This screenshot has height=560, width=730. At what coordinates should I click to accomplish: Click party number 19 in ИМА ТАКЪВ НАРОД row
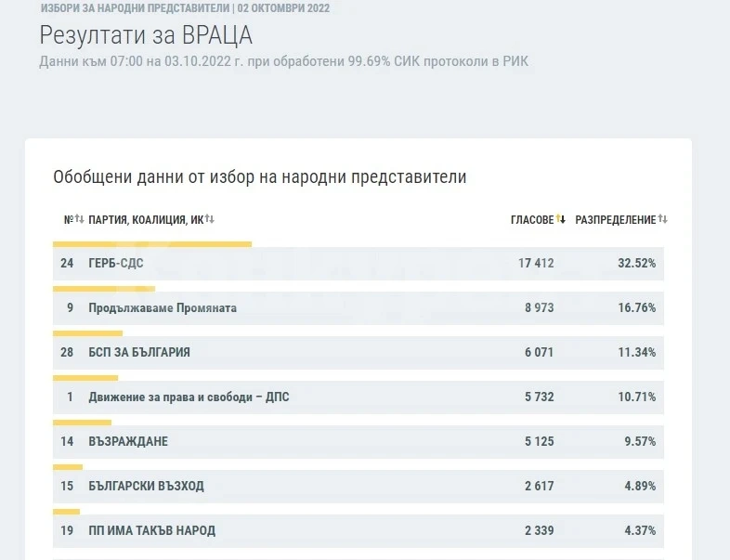click(x=67, y=530)
